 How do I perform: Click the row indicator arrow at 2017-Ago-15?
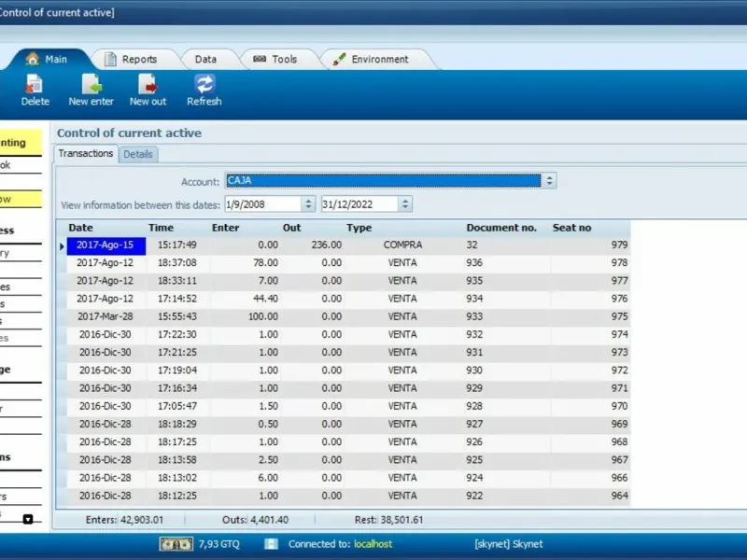pos(62,246)
